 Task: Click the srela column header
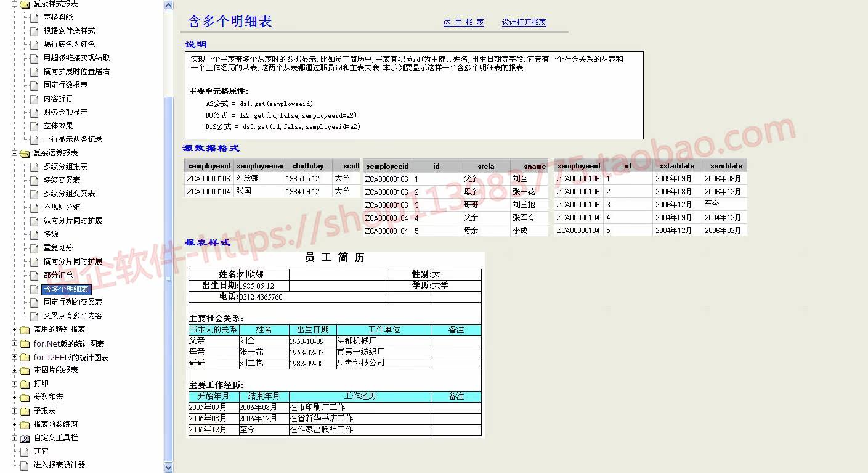(485, 166)
